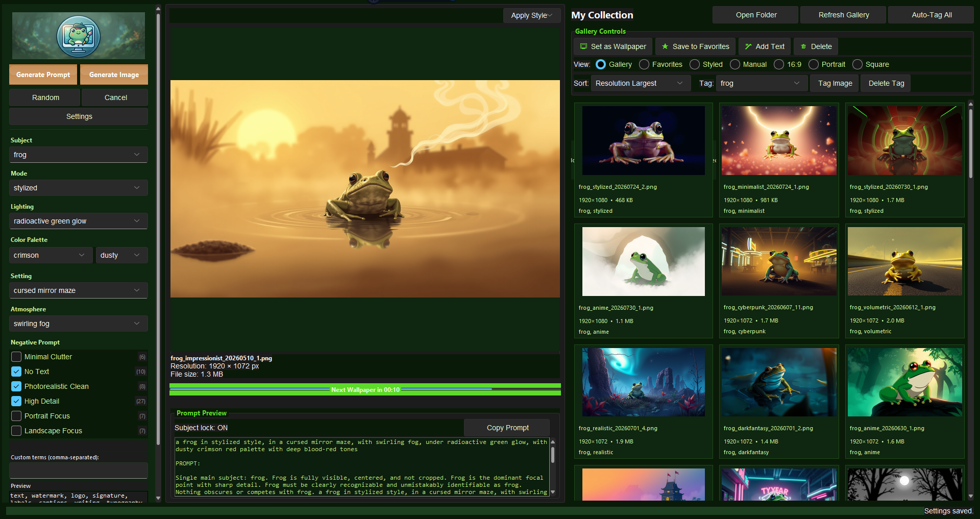
Task: Enable the Minimal Clutter checkbox
Action: (x=16, y=357)
